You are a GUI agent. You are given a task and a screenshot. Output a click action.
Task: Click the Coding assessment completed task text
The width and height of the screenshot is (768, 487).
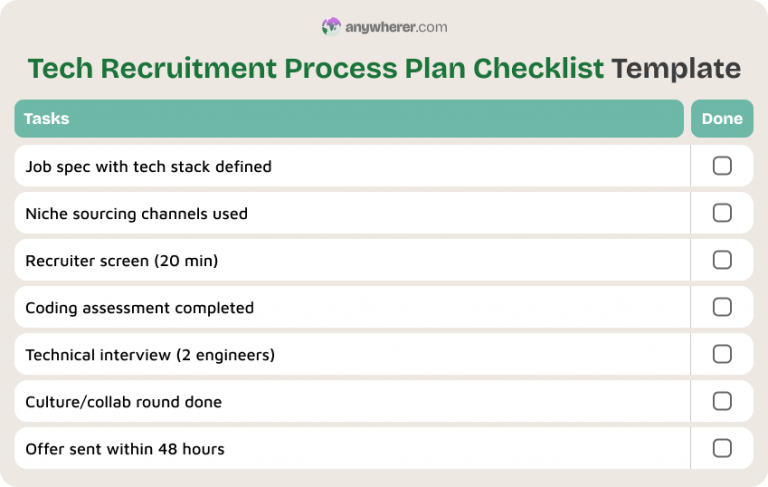coord(139,308)
